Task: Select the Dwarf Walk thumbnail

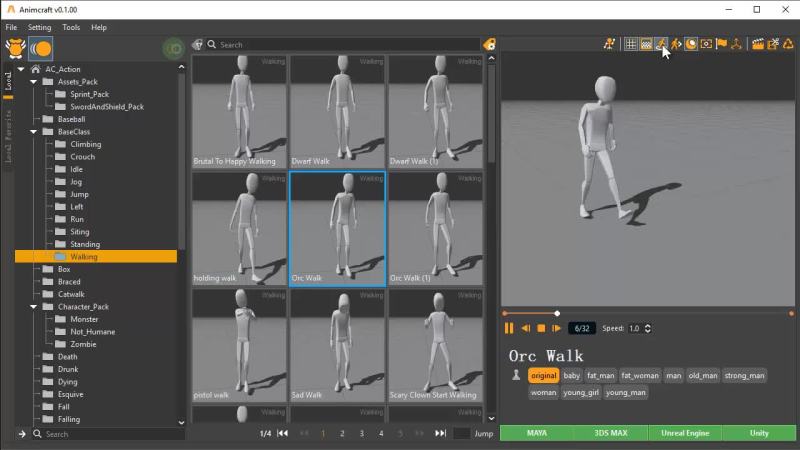Action: click(338, 112)
